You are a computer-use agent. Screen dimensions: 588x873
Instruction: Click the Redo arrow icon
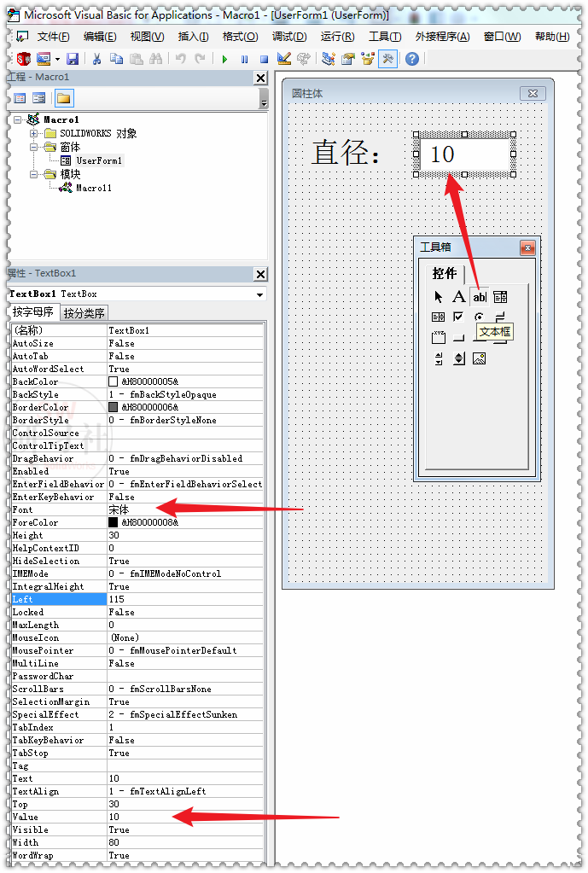tap(200, 59)
